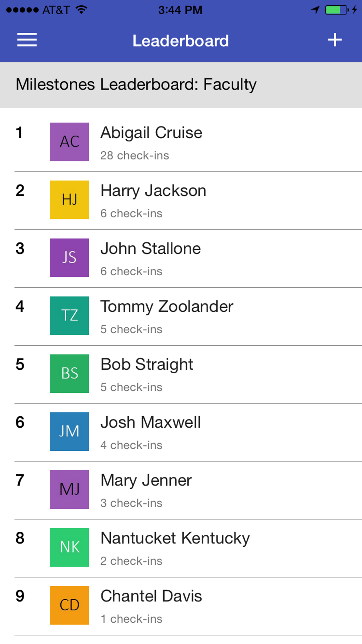Screen dimensions: 362x644
Task: Tap Tommy Zoolander's teal TZ avatar
Action: (70, 315)
